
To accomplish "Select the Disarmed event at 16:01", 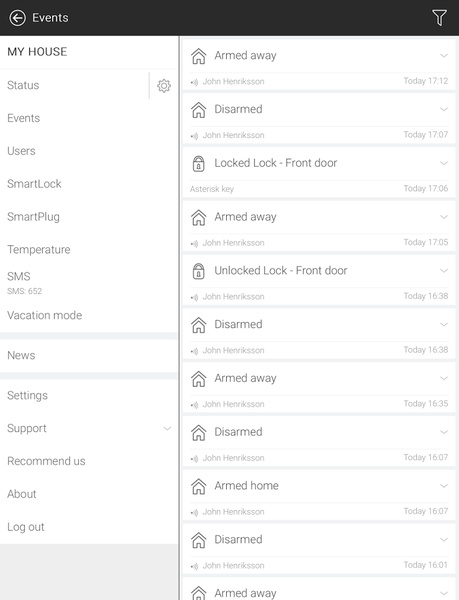I will pos(319,549).
